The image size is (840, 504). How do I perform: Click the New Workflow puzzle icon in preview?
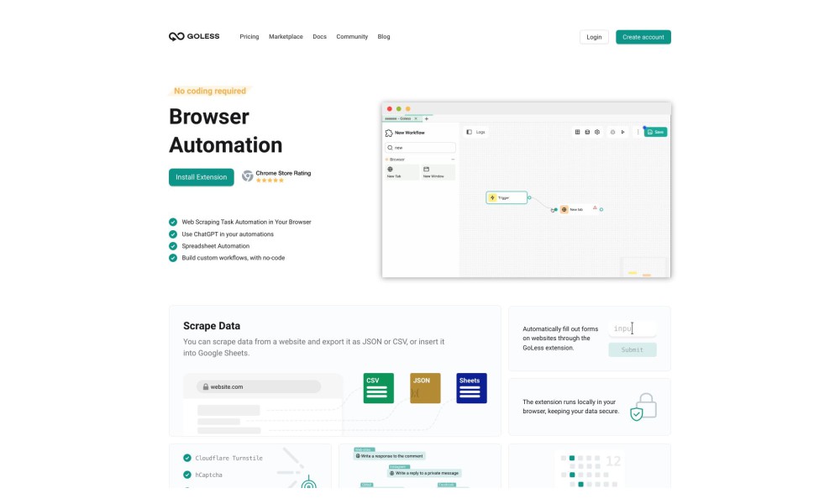pyautogui.click(x=389, y=133)
